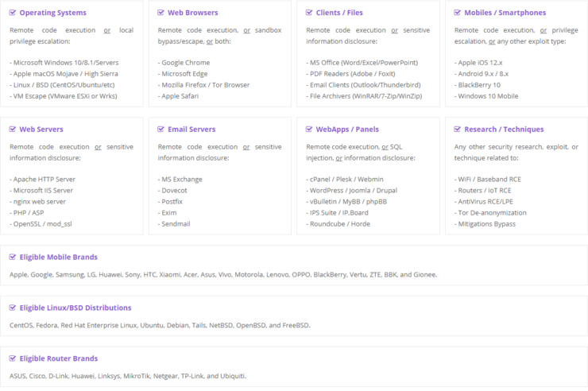Click the checkmark icon beside Email Servers
The width and height of the screenshot is (588, 391).
[x=161, y=129]
